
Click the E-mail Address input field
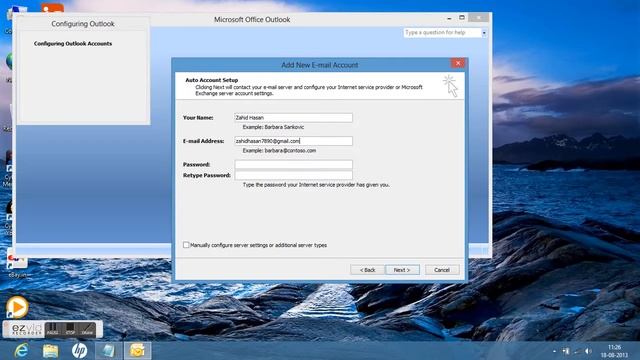click(x=293, y=141)
